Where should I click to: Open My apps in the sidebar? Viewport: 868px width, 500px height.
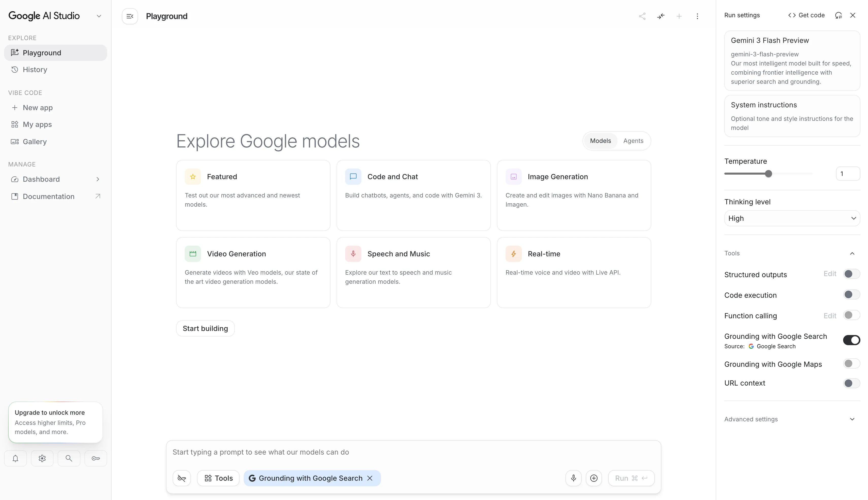click(x=56, y=124)
